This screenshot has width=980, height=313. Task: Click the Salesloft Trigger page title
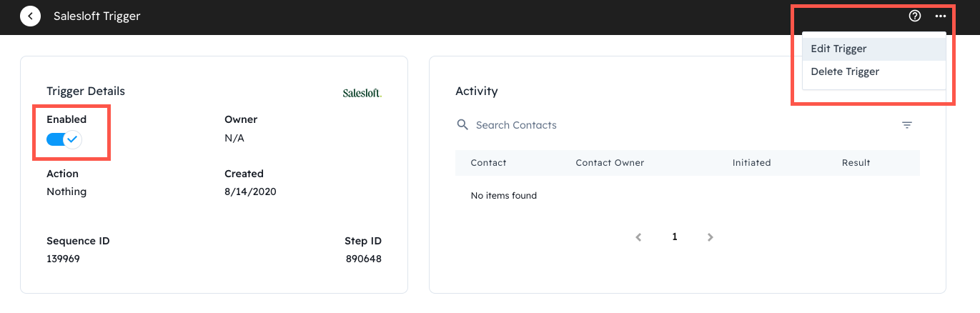coord(96,16)
